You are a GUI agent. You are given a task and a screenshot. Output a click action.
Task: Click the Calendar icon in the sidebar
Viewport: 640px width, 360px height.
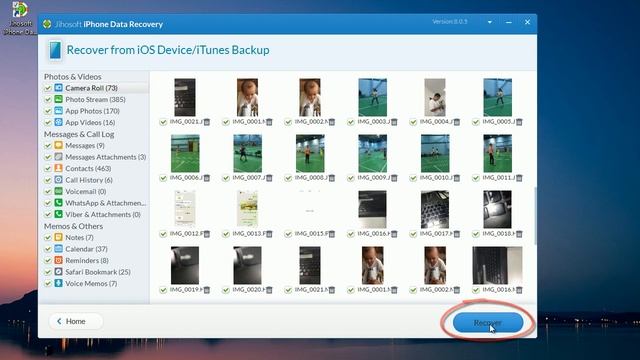(58, 248)
